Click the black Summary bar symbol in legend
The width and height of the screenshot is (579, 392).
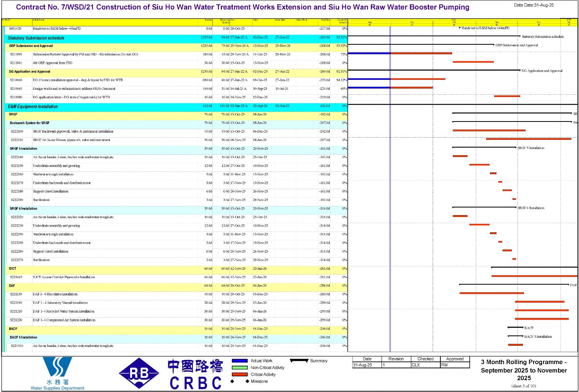tap(299, 361)
